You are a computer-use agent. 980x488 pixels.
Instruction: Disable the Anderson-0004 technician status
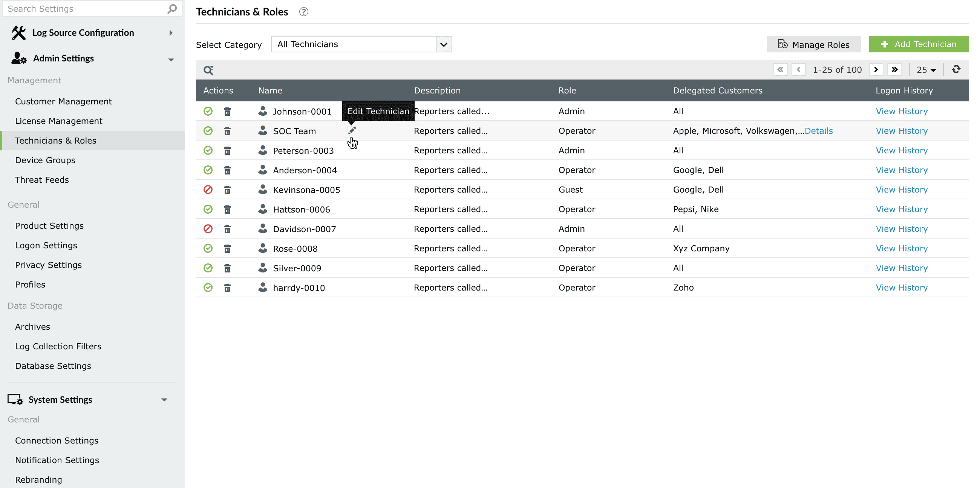click(208, 170)
